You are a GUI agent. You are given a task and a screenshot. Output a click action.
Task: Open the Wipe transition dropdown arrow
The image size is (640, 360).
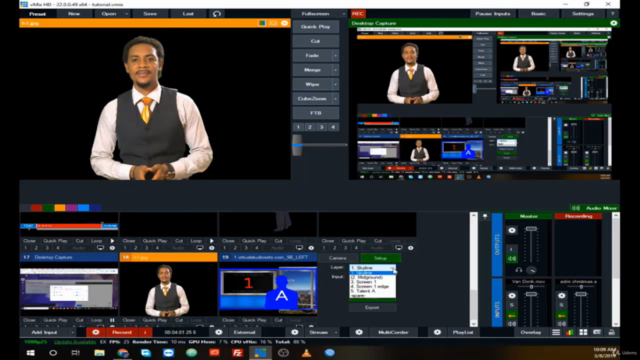(336, 84)
